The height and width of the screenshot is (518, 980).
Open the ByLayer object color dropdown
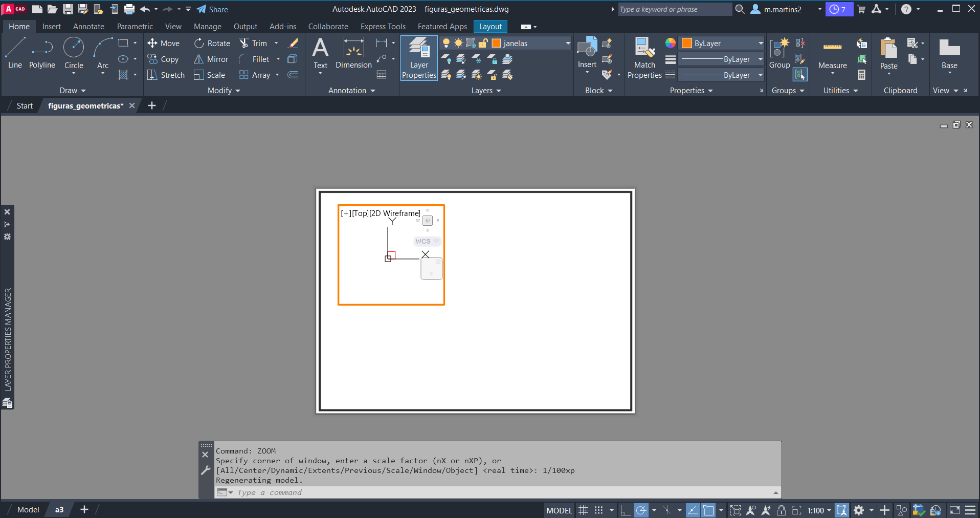761,44
